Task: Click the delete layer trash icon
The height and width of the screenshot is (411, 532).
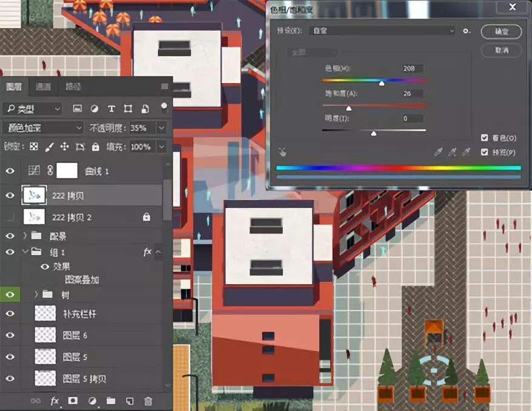Action: point(148,401)
